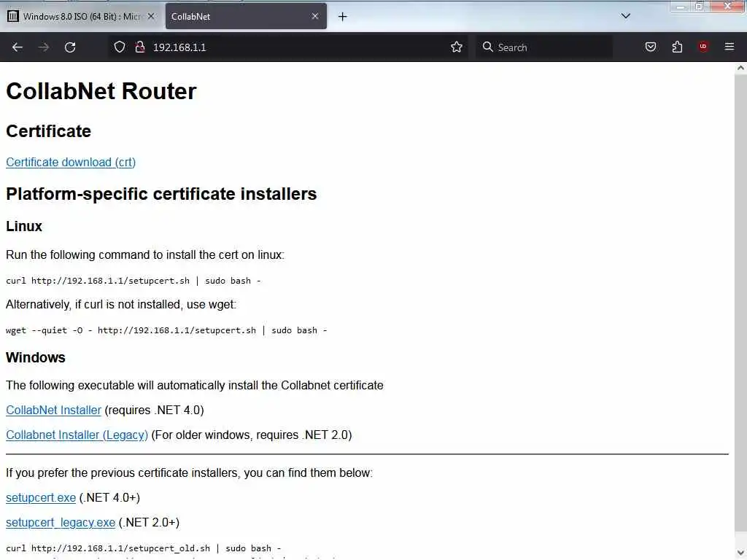The width and height of the screenshot is (747, 560).
Task: Close the CollabNet tab
Action: (x=315, y=16)
